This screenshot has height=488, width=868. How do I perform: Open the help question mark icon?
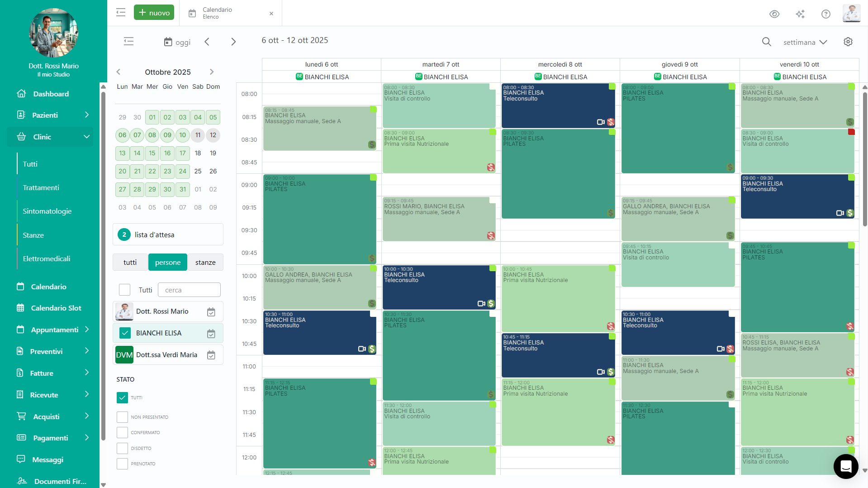point(826,14)
